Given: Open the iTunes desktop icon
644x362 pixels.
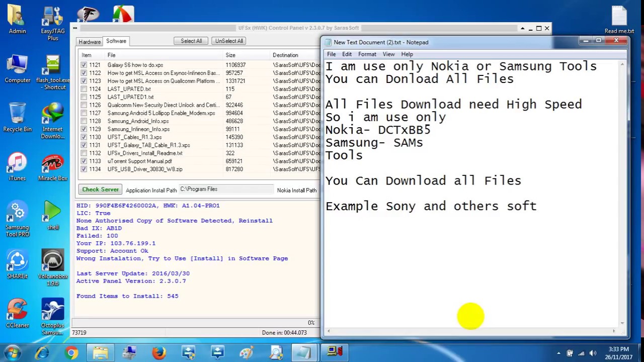Looking at the screenshot, I should 18,167.
